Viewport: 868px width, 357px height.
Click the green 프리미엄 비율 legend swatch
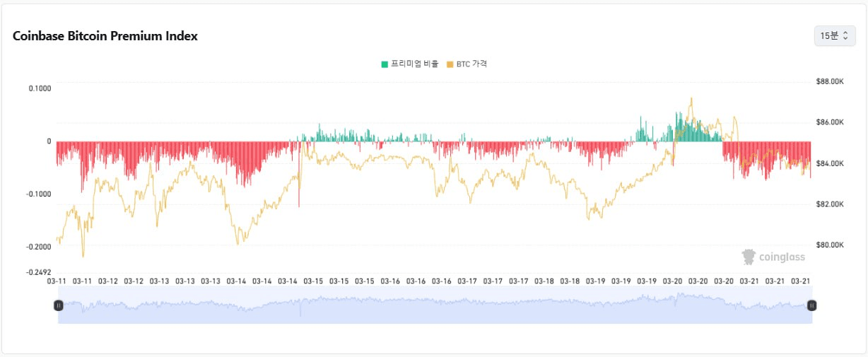click(385, 64)
